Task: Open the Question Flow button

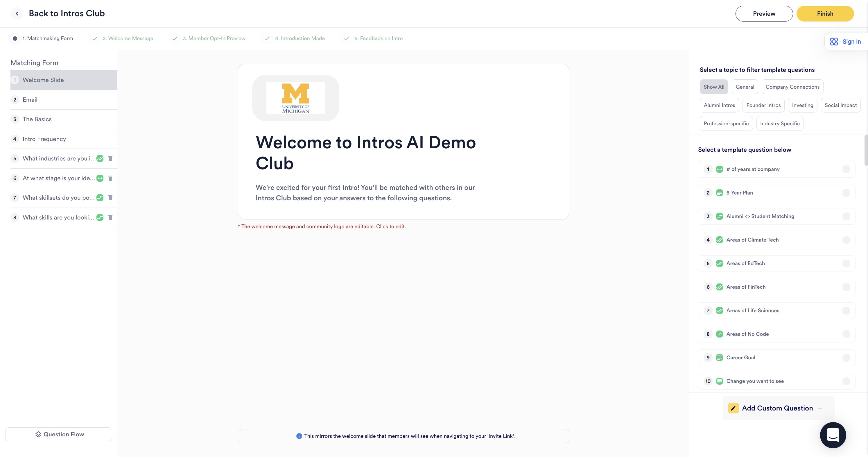Action: point(59,434)
